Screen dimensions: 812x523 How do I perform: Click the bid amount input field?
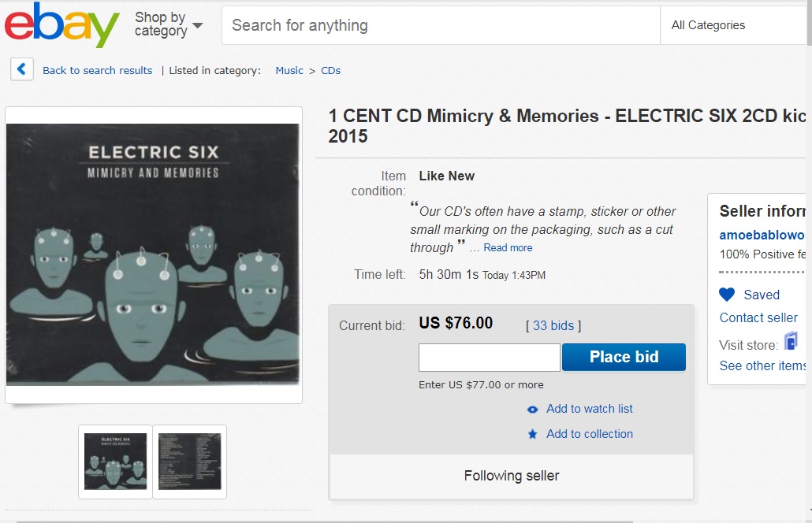(490, 358)
